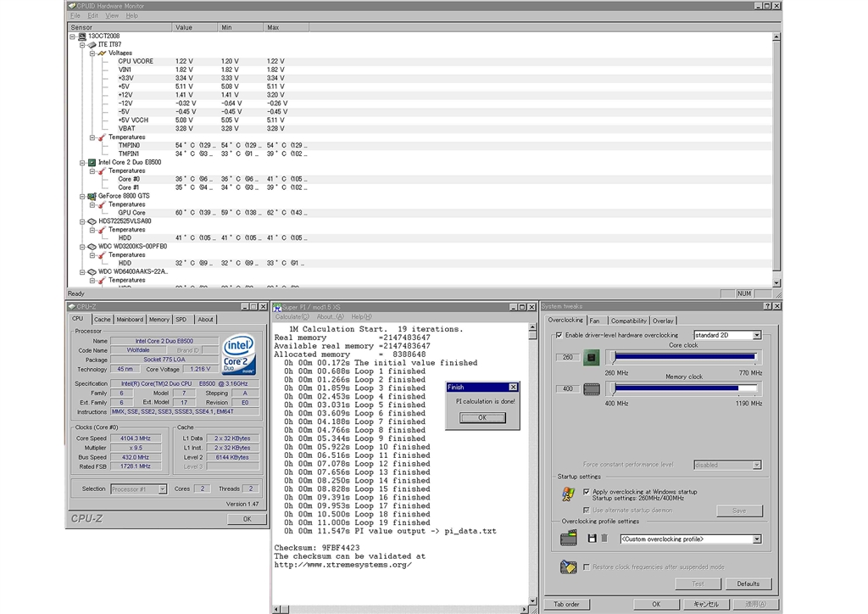Screen dimensions: 868x614
Task: Collapse the Voltages tree node
Action: pyautogui.click(x=92, y=53)
